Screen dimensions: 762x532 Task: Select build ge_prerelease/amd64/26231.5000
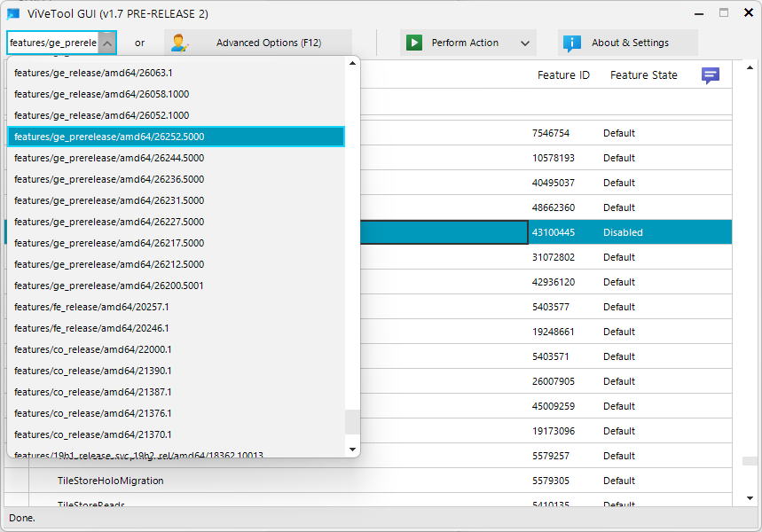[176, 200]
